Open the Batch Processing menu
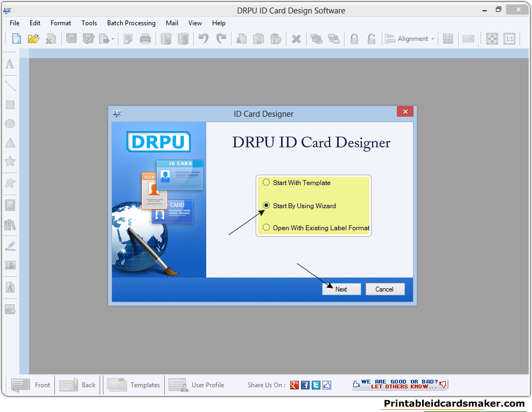 (x=131, y=23)
